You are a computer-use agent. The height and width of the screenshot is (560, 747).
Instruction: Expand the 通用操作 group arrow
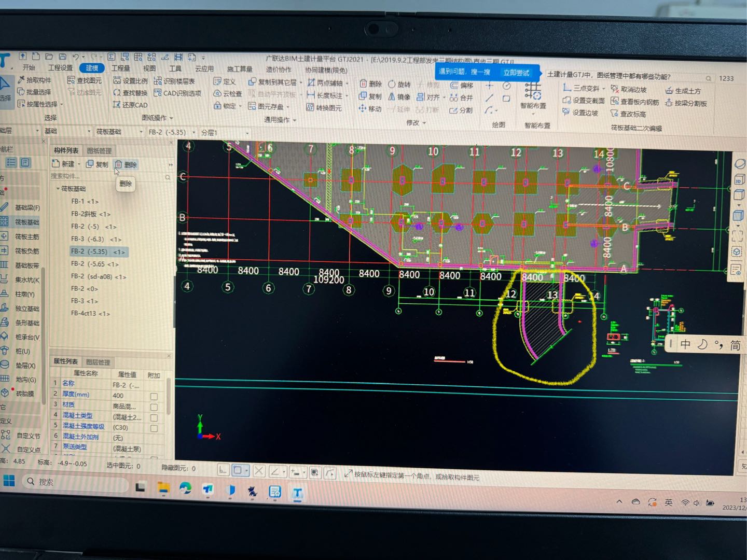[x=294, y=120]
